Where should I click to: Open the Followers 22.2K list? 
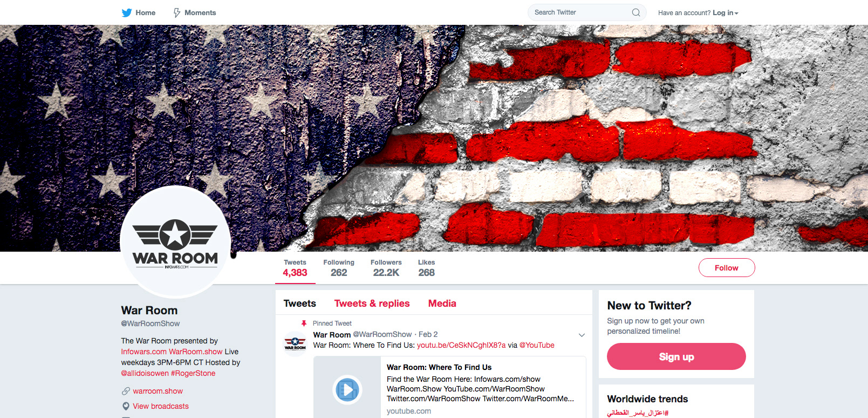(386, 268)
